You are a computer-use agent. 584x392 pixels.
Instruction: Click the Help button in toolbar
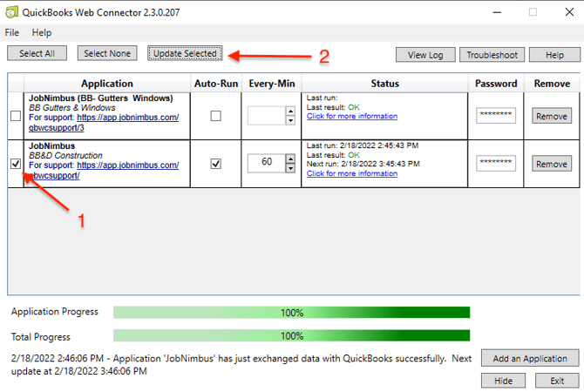[x=554, y=55]
